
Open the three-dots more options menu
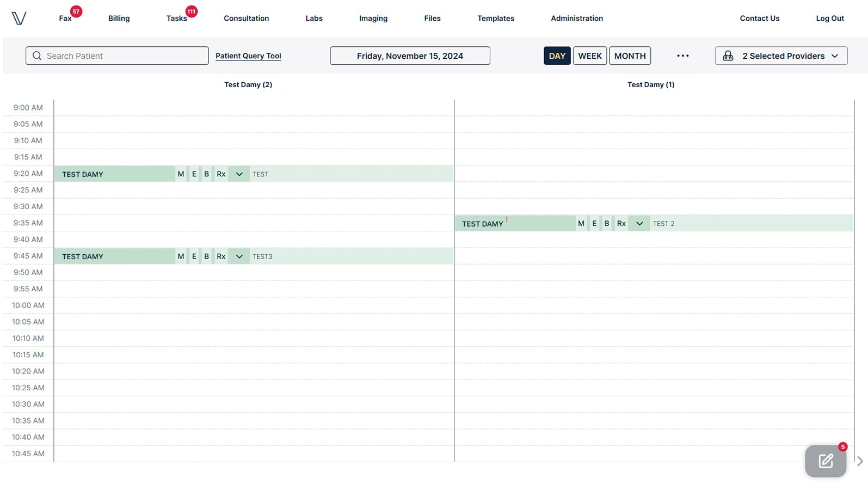coord(683,56)
